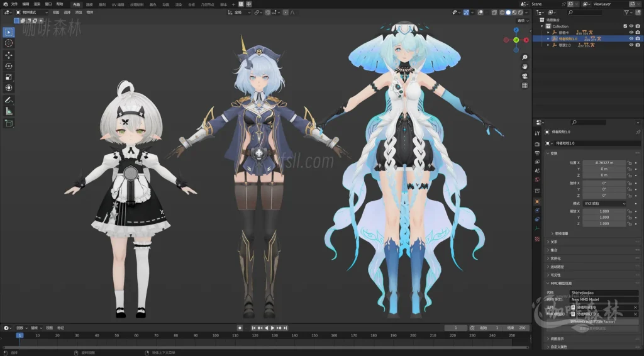Switch to the Geometry Nodes workspace tab
This screenshot has height=356, width=644.
[x=208, y=4]
